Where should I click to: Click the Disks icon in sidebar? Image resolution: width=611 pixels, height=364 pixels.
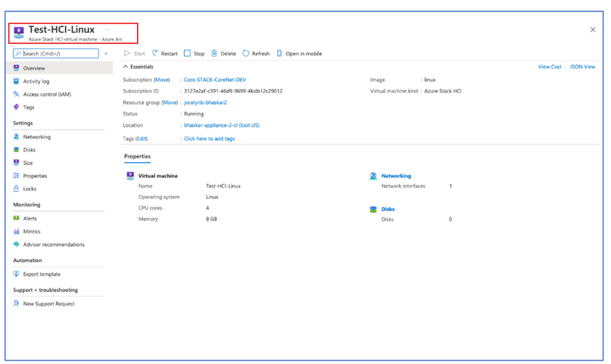tap(17, 150)
